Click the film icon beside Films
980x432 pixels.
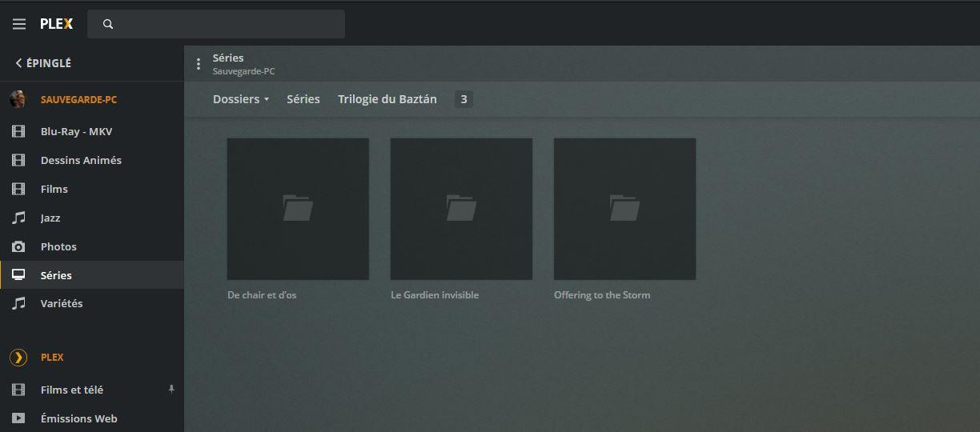point(18,189)
